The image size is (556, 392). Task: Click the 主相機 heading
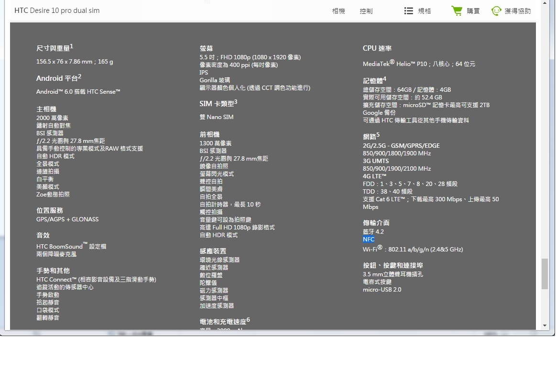click(46, 109)
